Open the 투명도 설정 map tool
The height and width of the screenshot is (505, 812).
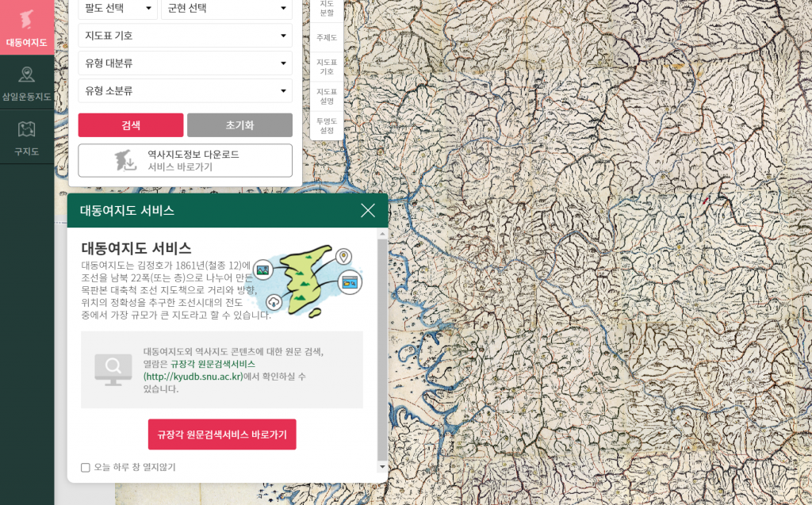click(327, 125)
